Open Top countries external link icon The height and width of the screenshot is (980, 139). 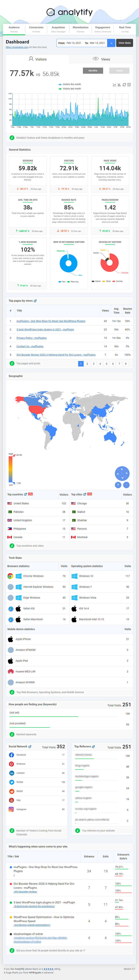point(26,494)
